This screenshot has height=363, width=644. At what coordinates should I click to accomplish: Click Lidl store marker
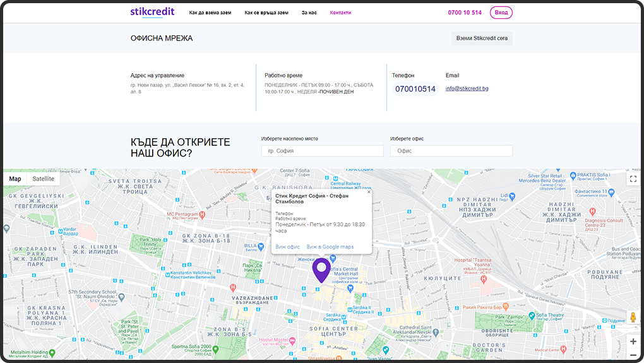point(512,197)
